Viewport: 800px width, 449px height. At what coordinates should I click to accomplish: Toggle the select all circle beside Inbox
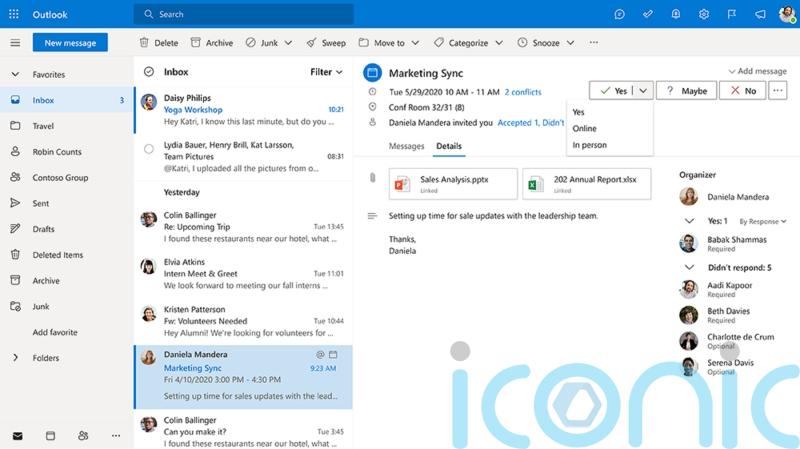148,72
